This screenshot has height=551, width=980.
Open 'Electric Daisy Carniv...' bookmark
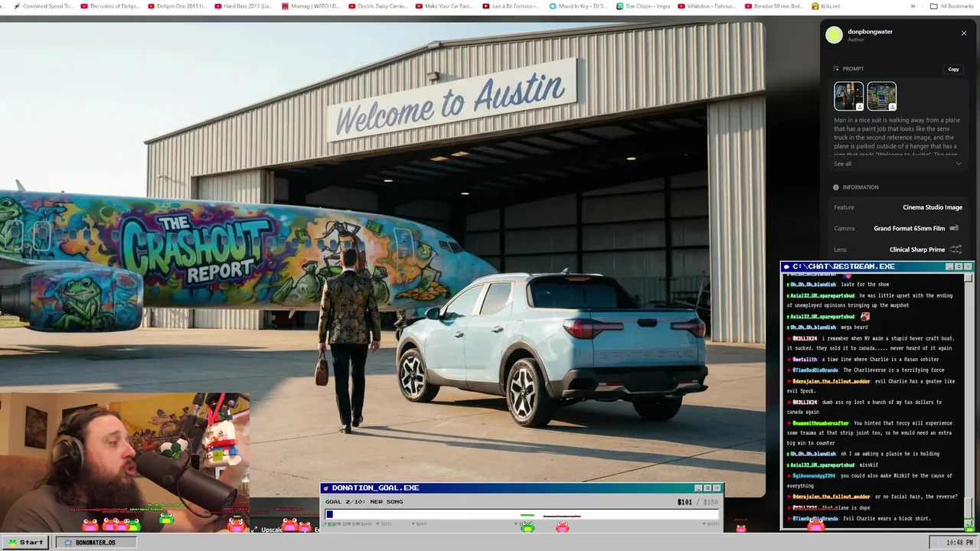pos(377,6)
